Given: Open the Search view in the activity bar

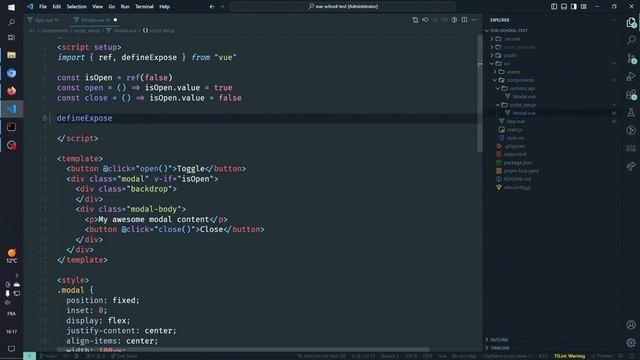Looking at the screenshot, I should (x=631, y=40).
